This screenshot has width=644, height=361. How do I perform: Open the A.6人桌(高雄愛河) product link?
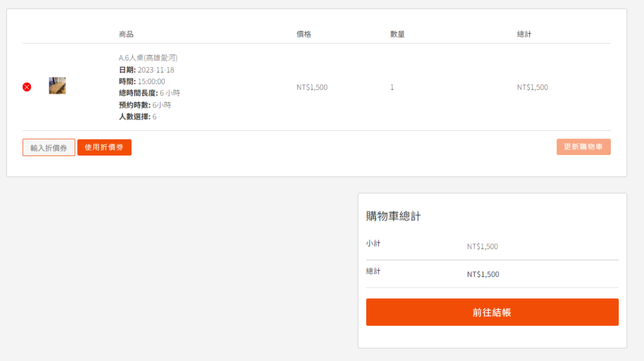[x=148, y=57]
